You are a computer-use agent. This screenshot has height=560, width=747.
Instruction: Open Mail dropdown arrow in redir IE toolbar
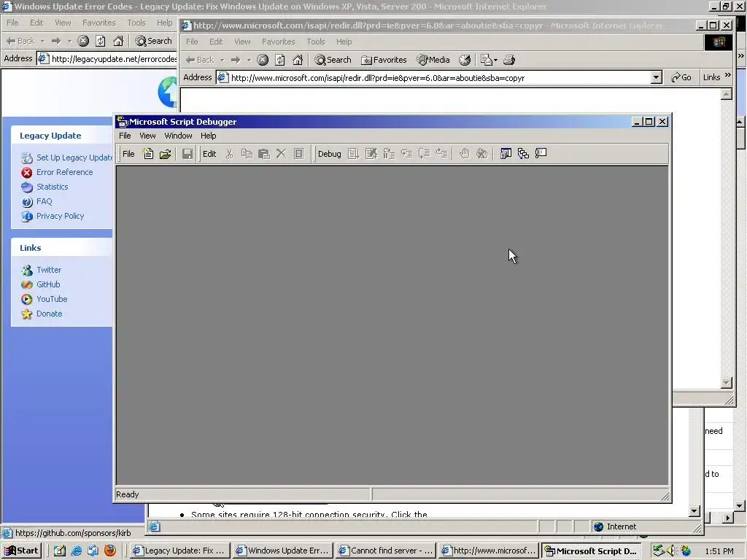point(495,60)
